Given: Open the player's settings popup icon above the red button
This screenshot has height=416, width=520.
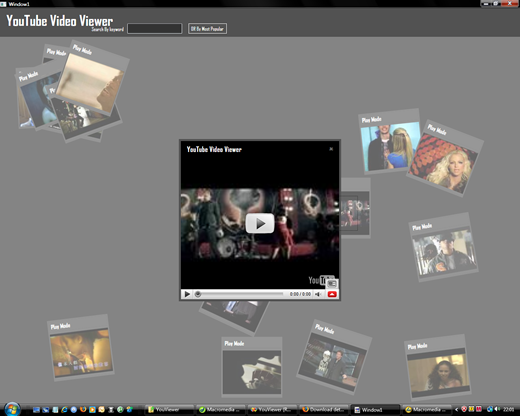Looking at the screenshot, I should click(x=332, y=284).
